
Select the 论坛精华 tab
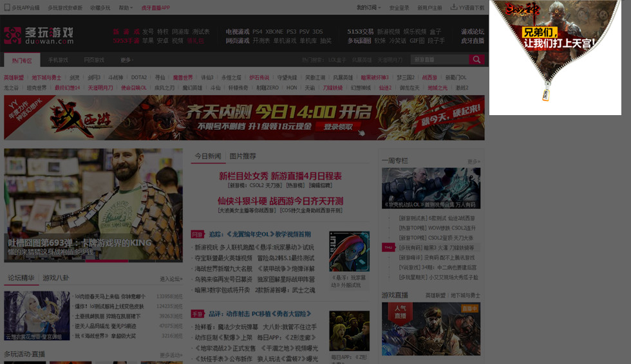coord(21,278)
